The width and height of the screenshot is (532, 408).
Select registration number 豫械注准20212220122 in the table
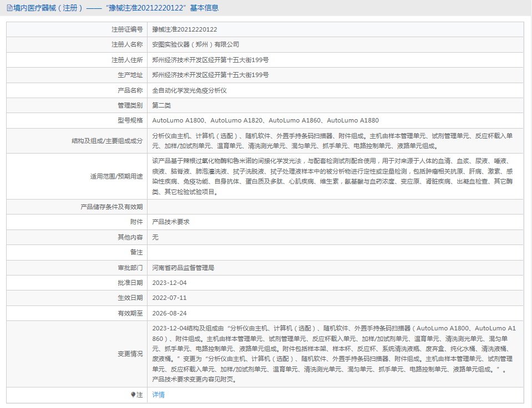[x=185, y=29]
